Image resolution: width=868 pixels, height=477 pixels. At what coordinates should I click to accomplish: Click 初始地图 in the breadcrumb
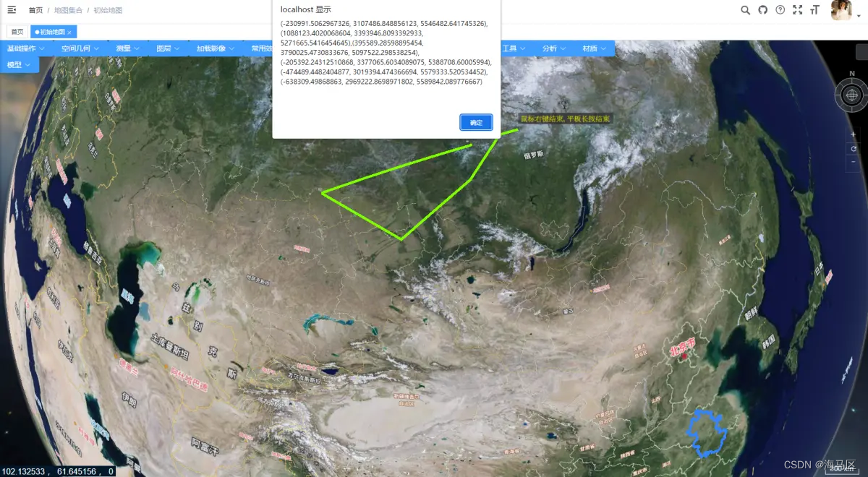coord(108,10)
